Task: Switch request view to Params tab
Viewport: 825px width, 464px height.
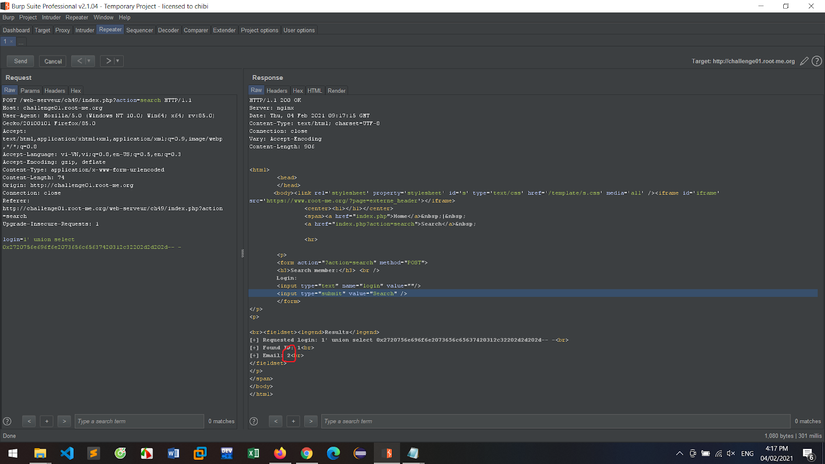Action: coord(30,91)
